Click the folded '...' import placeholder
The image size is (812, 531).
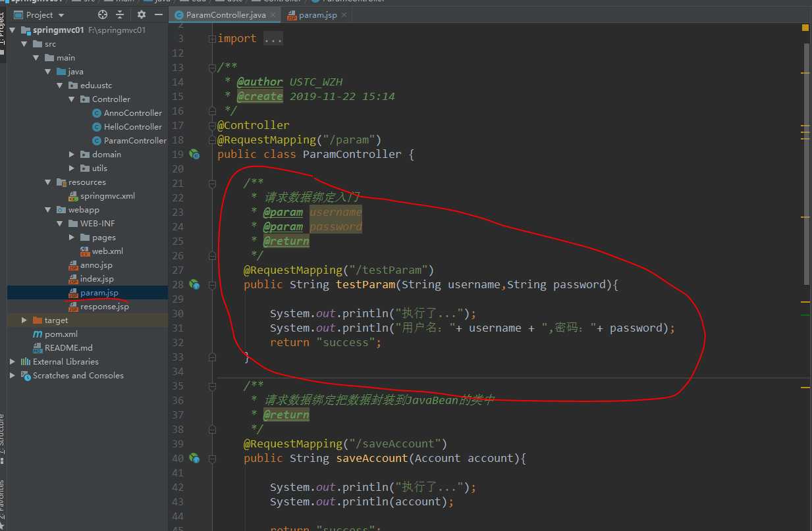[273, 39]
